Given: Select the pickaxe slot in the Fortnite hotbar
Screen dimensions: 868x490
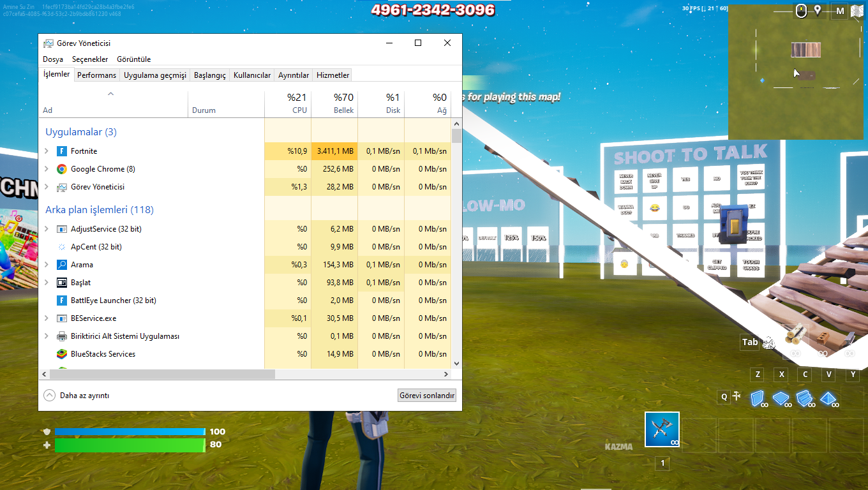Looking at the screenshot, I should 662,429.
